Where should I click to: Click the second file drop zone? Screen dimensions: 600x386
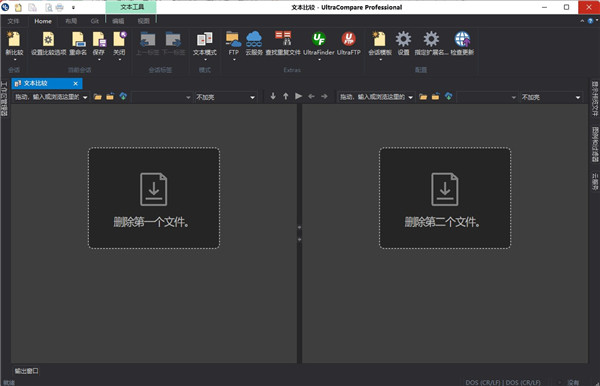(445, 198)
